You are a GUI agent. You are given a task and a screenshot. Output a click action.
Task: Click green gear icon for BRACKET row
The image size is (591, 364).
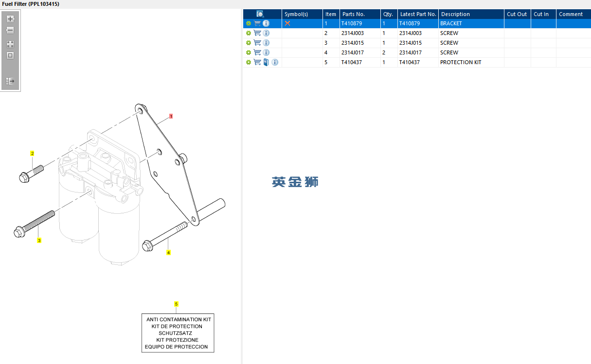249,23
